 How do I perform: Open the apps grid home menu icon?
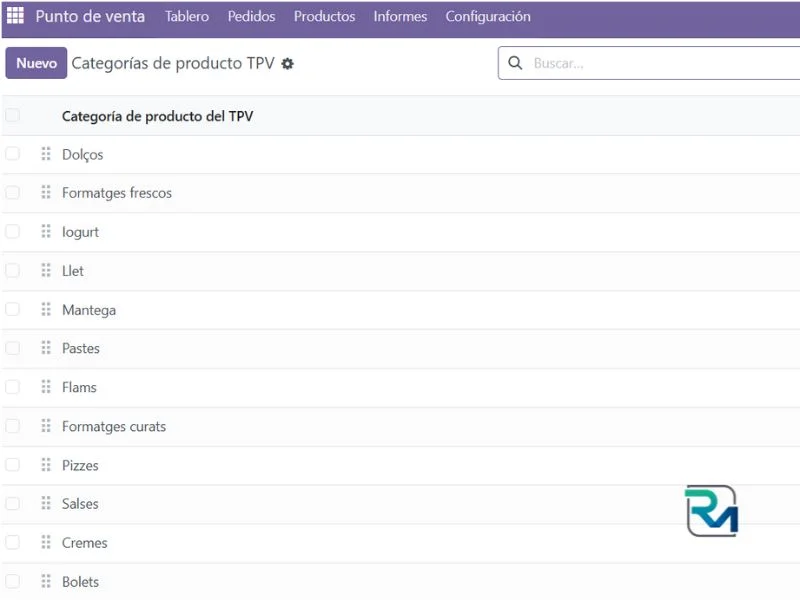(15, 17)
